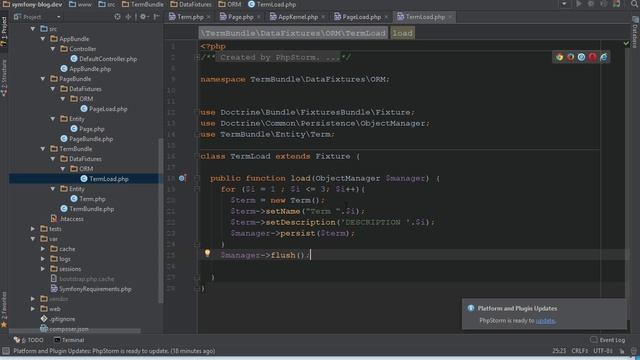Click the update link in notification

coord(545,321)
